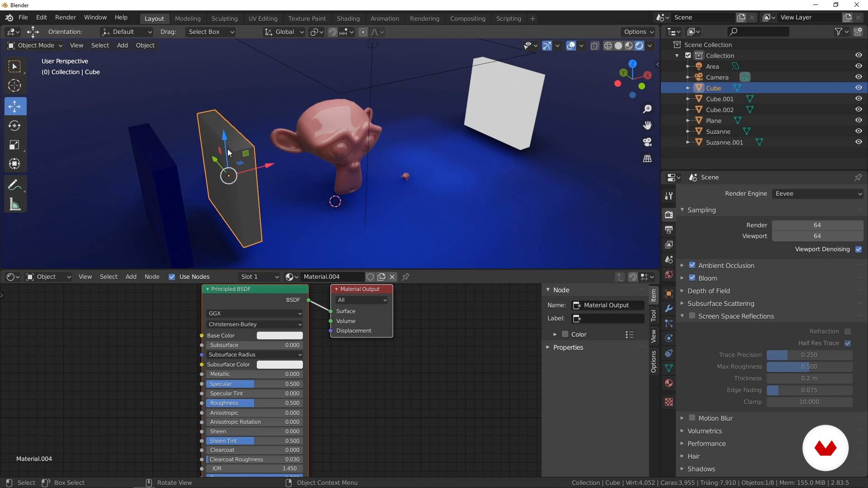Open the File menu
The width and height of the screenshot is (868, 488).
click(23, 17)
